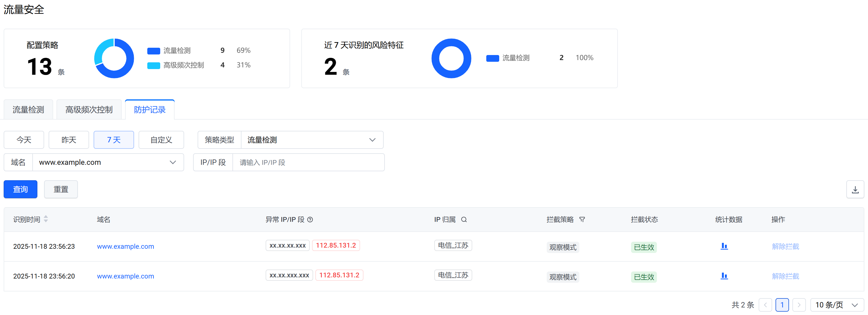Screen dimensions: 868x315
Task: View statistics chart icon in second row
Action: (724, 276)
